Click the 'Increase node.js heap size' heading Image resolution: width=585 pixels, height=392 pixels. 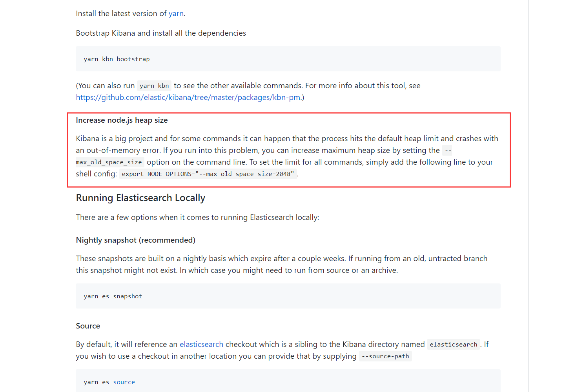click(x=122, y=120)
